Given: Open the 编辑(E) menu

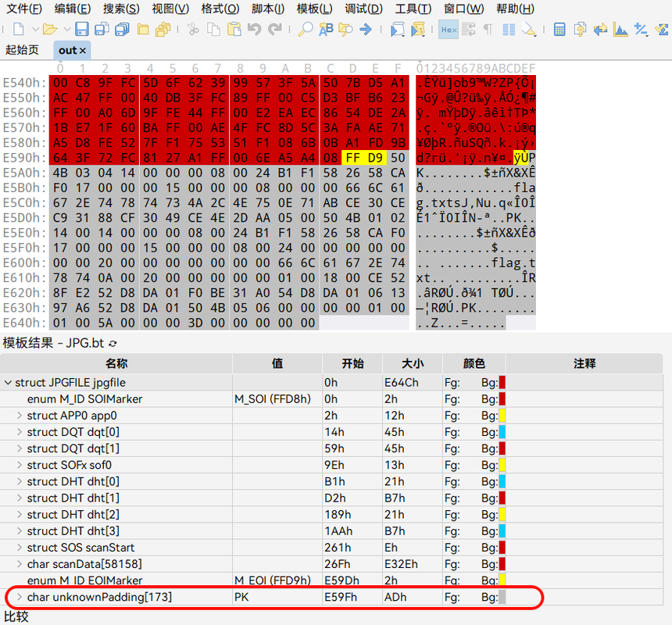Looking at the screenshot, I should 73,8.
